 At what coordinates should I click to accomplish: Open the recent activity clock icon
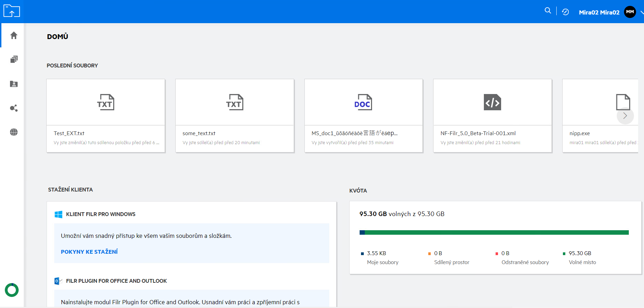[565, 12]
